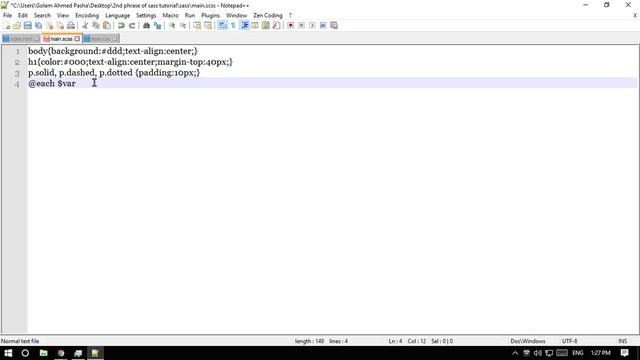Open the View menu
The height and width of the screenshot is (360, 640).
[62, 15]
